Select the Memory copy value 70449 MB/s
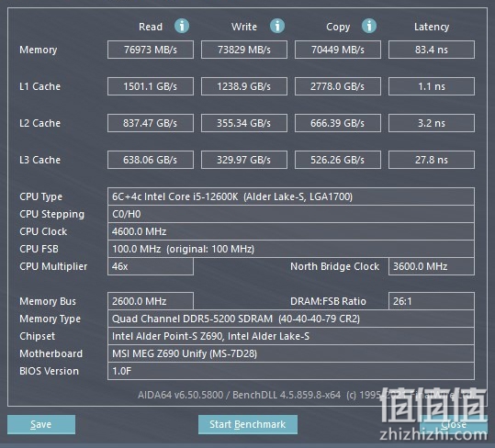495x448 pixels. (338, 50)
